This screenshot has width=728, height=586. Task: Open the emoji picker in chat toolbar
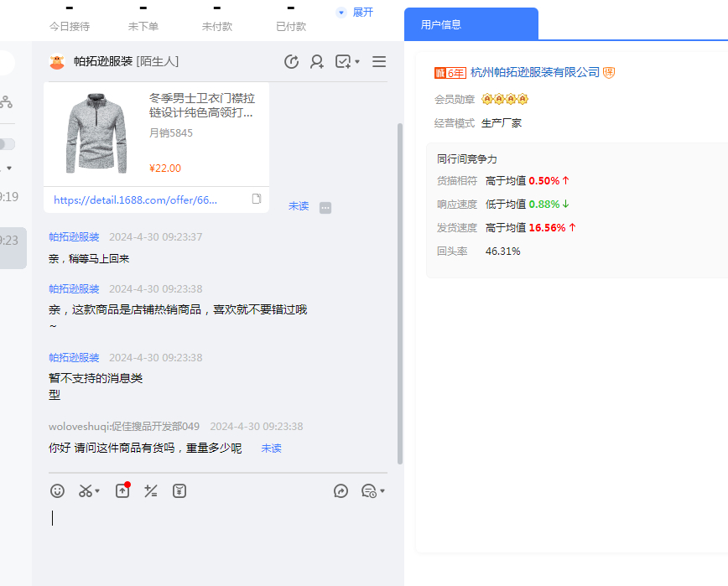click(x=58, y=491)
